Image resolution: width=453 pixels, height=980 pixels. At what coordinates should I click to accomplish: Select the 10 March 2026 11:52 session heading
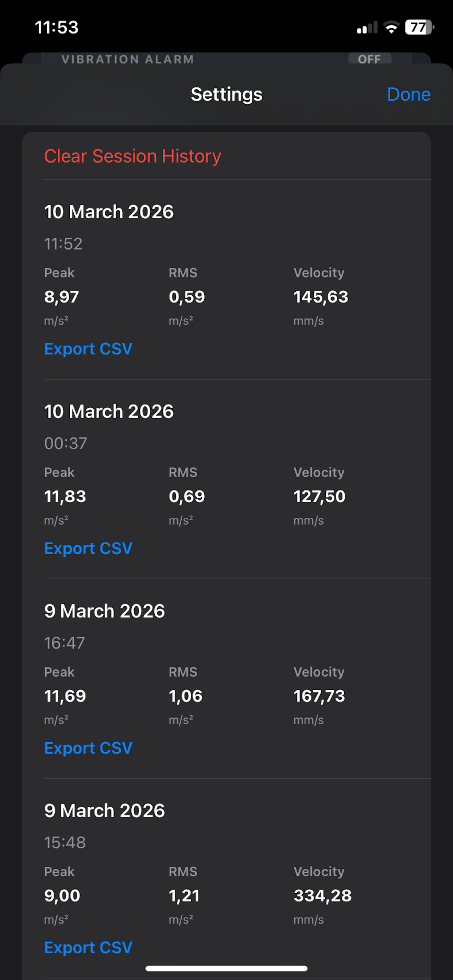(x=109, y=212)
